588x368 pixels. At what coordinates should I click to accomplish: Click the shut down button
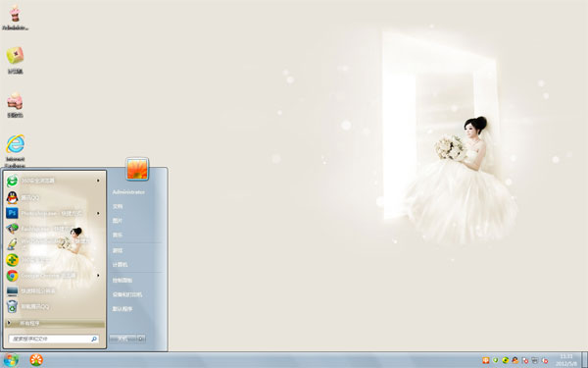(x=123, y=339)
